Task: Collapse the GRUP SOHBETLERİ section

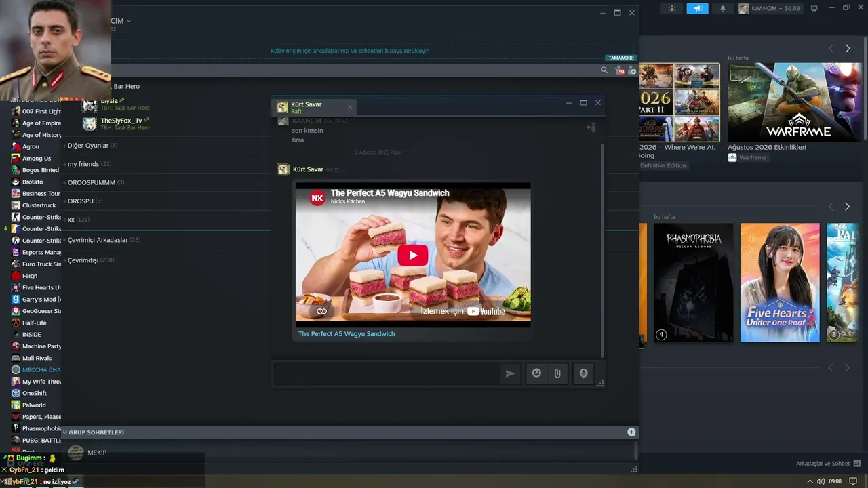Action: tap(94, 432)
